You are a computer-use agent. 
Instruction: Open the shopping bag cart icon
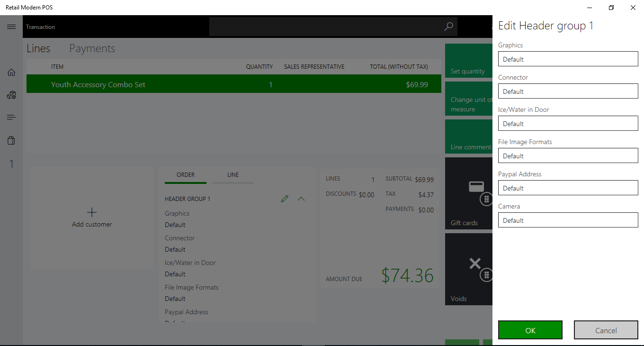(11, 140)
